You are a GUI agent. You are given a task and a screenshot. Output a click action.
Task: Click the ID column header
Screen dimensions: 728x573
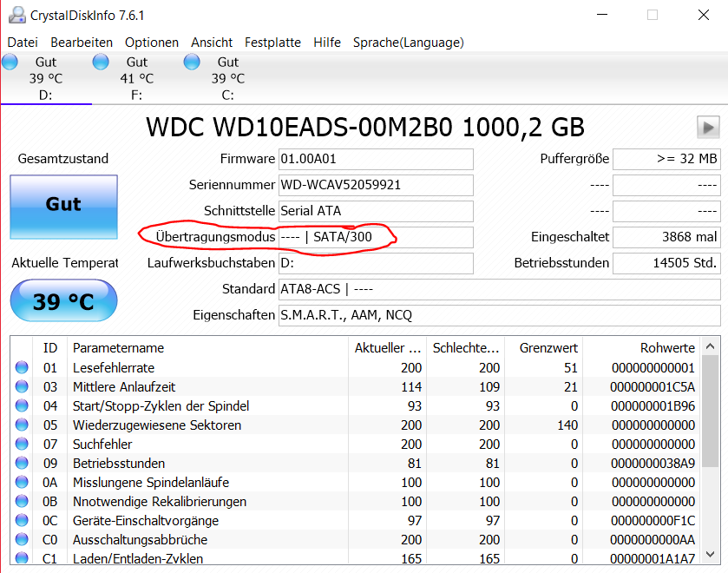[50, 347]
